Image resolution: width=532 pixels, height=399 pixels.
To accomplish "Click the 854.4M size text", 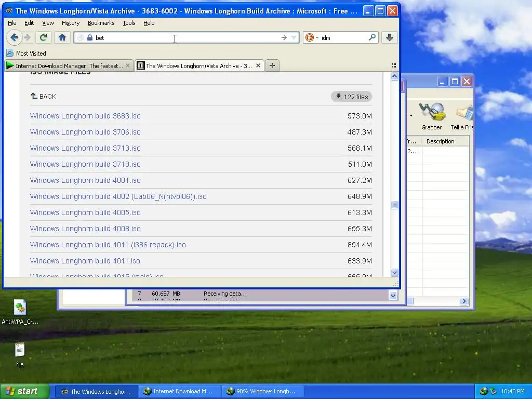I will (x=360, y=245).
